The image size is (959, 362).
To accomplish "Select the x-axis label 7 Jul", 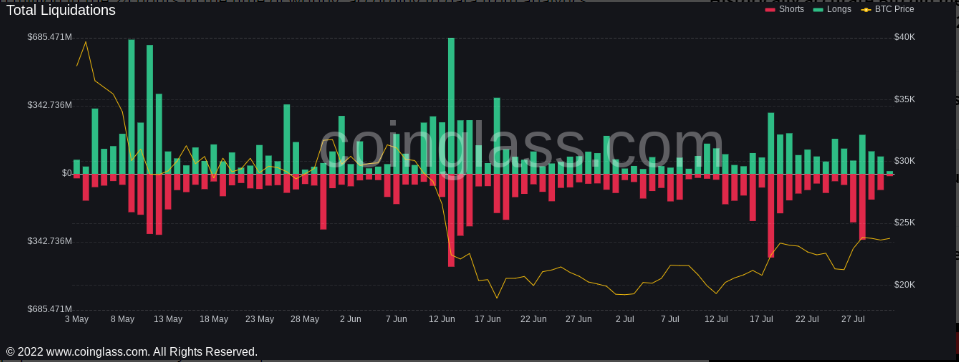I will tap(670, 319).
